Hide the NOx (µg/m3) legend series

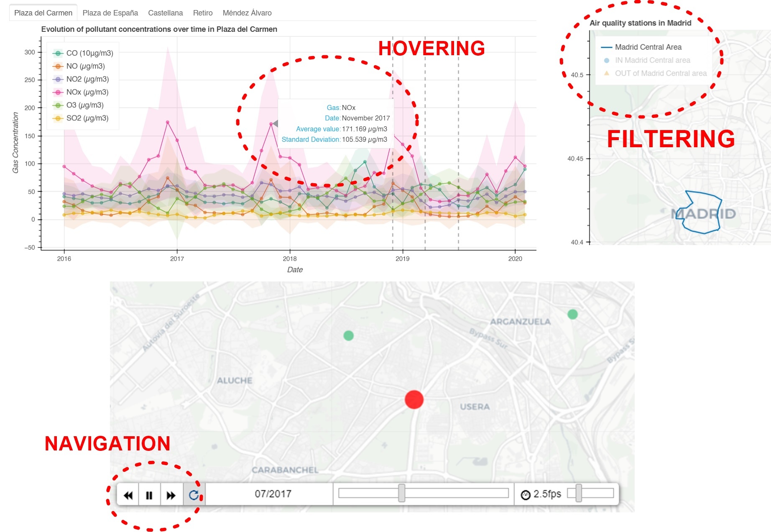tap(80, 92)
